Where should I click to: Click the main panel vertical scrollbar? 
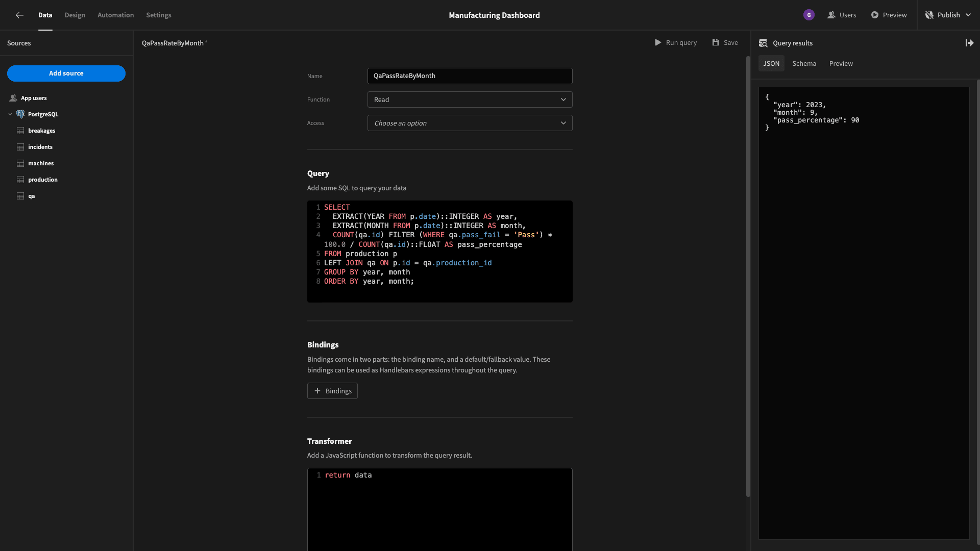click(748, 275)
